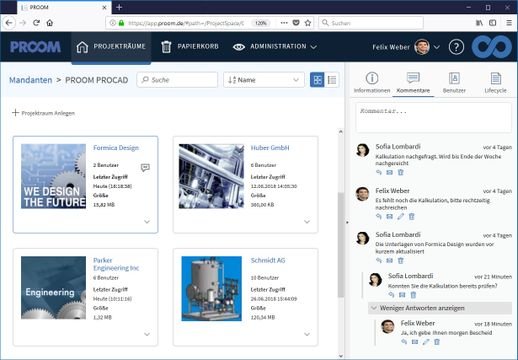Open the Huber GmbH project link
The height and width of the screenshot is (360, 518).
point(270,148)
